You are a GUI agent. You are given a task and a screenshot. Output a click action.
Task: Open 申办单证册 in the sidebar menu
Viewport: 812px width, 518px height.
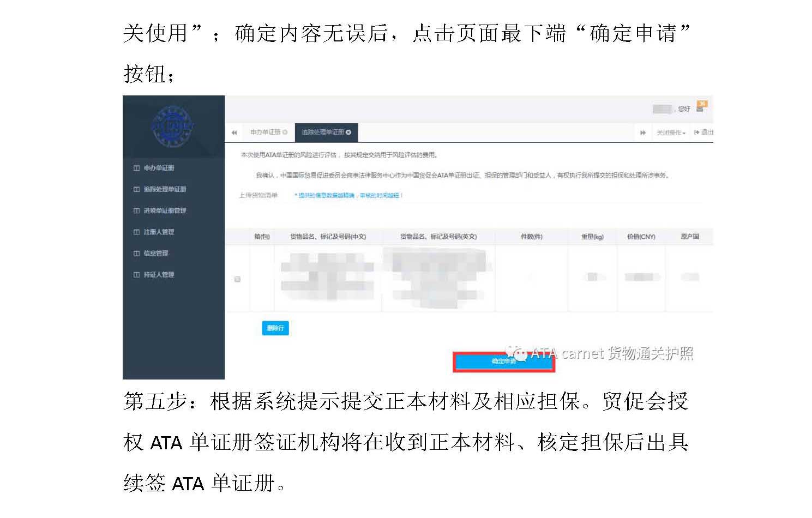pos(159,168)
